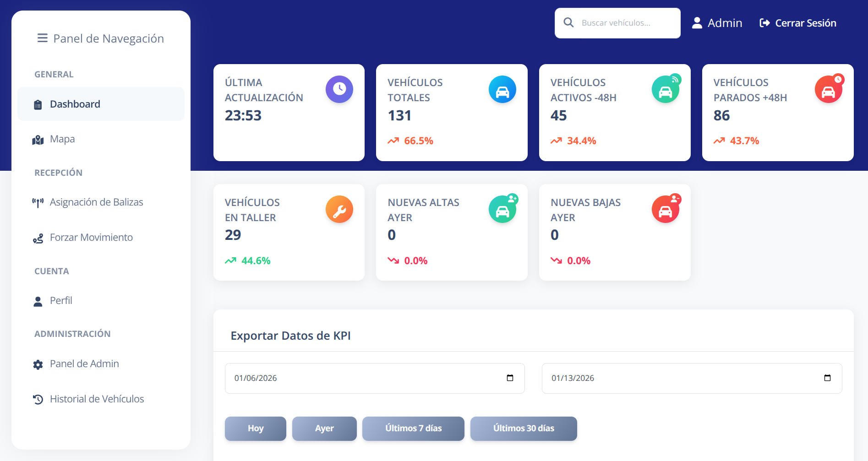Image resolution: width=868 pixels, height=461 pixels.
Task: Click the route icon beside Forzar Movimiento
Action: pyautogui.click(x=38, y=239)
